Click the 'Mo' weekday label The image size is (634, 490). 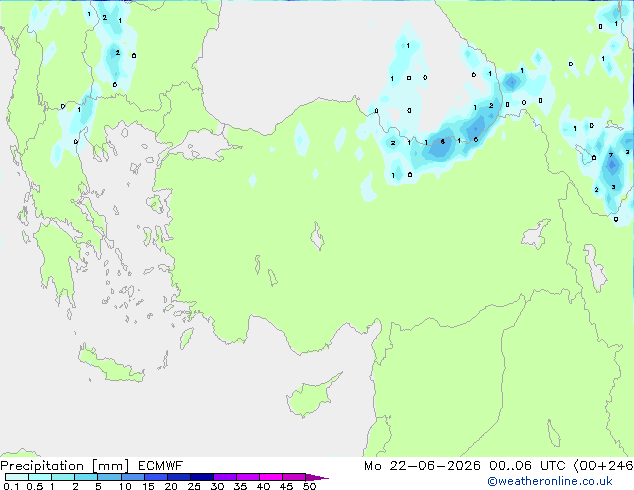click(x=372, y=466)
